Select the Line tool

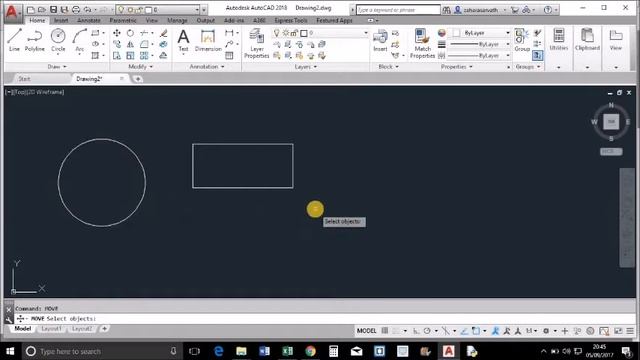pyautogui.click(x=14, y=40)
